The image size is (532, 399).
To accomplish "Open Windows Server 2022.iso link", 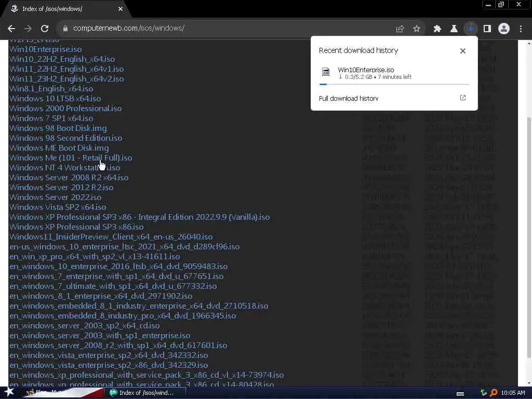I will [x=55, y=197].
